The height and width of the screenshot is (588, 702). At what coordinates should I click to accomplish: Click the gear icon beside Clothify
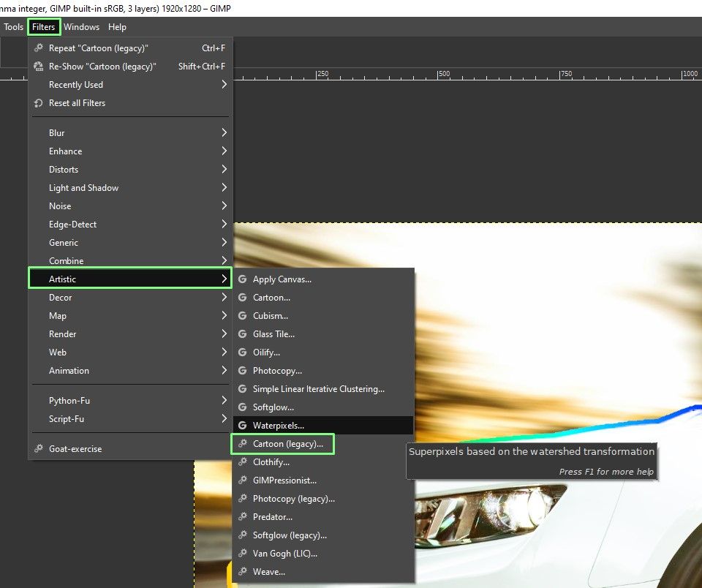tap(242, 462)
